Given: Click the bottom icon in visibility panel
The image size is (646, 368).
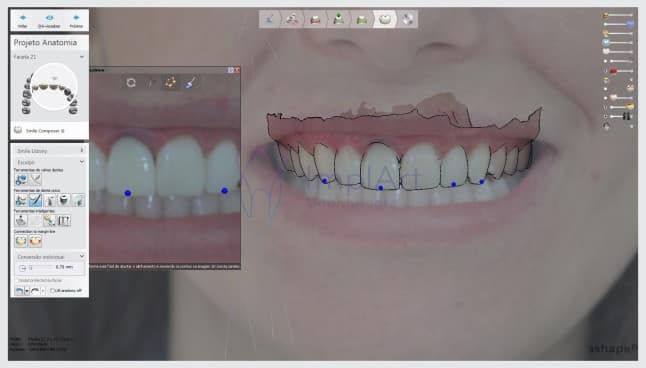Looking at the screenshot, I should [x=606, y=127].
